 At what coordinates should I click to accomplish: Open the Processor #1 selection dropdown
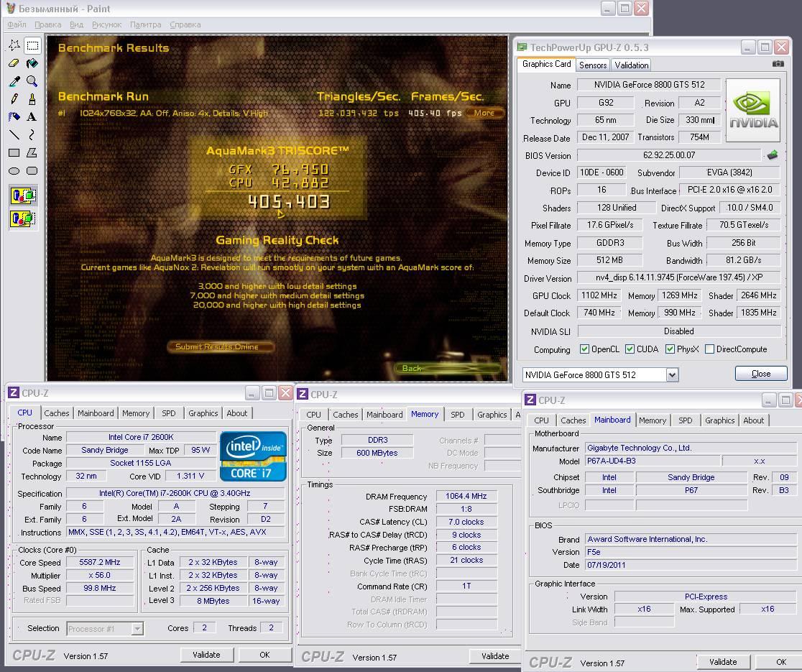coord(137,629)
